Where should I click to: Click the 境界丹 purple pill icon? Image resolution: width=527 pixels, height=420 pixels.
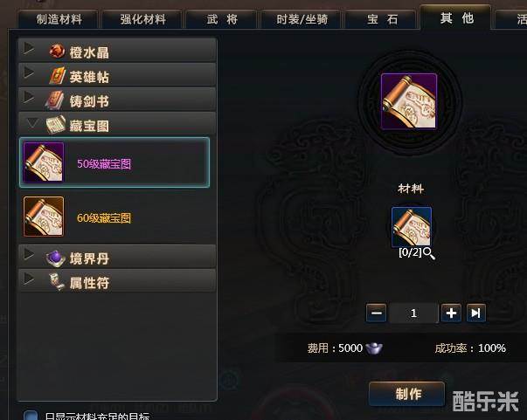(55, 258)
